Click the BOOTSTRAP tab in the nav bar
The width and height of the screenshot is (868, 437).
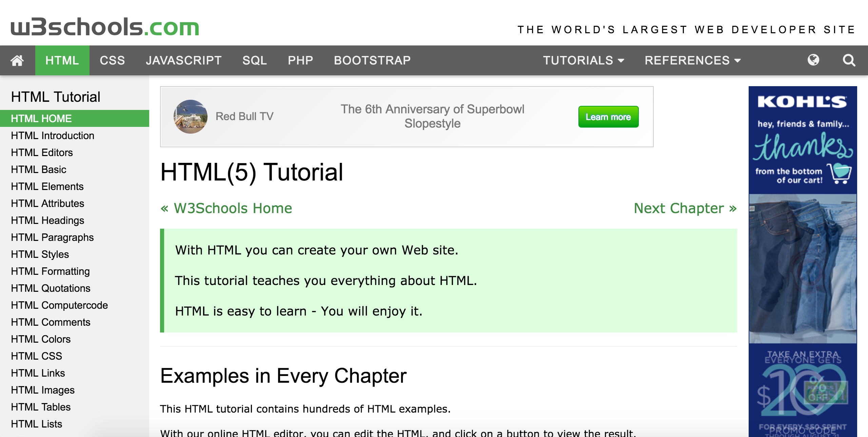[371, 60]
